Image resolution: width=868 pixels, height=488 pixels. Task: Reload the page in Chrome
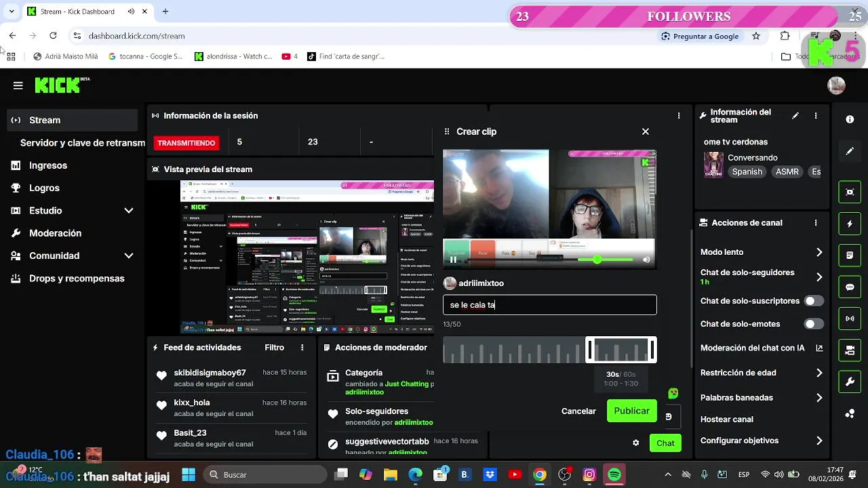tap(53, 35)
